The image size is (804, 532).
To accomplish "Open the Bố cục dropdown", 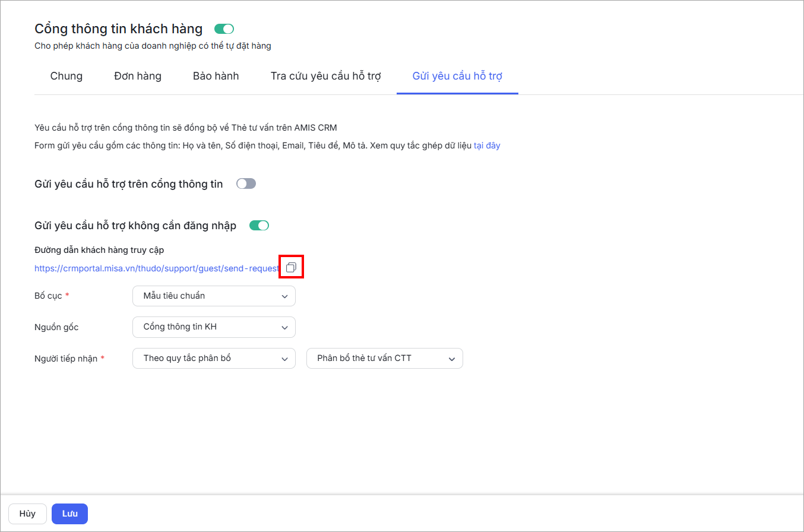I will 214,296.
